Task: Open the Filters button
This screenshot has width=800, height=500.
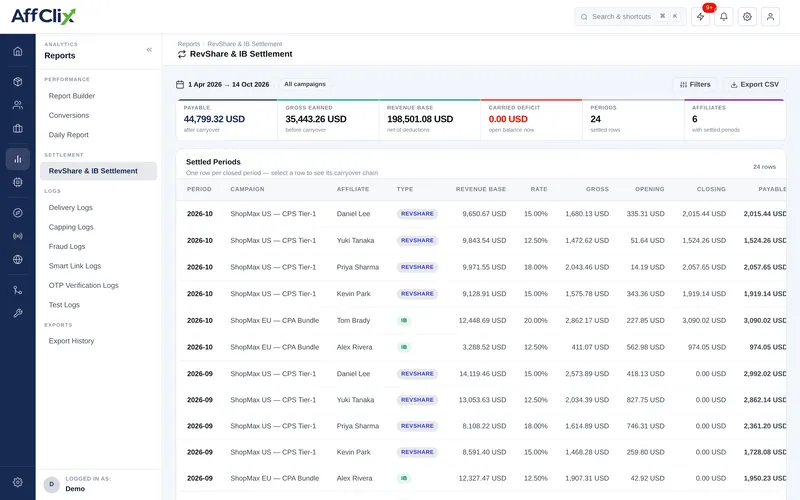Action: pyautogui.click(x=695, y=85)
